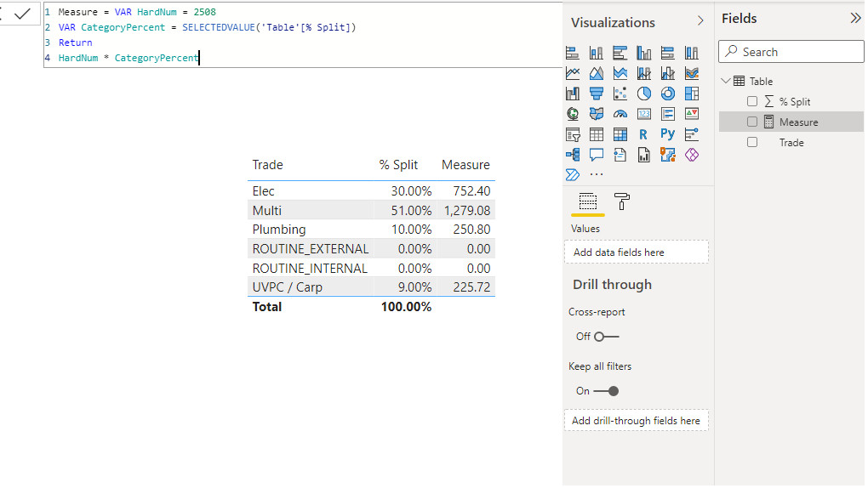Open Get more visuals ellipsis
Image resolution: width=868 pixels, height=488 pixels.
click(x=597, y=174)
